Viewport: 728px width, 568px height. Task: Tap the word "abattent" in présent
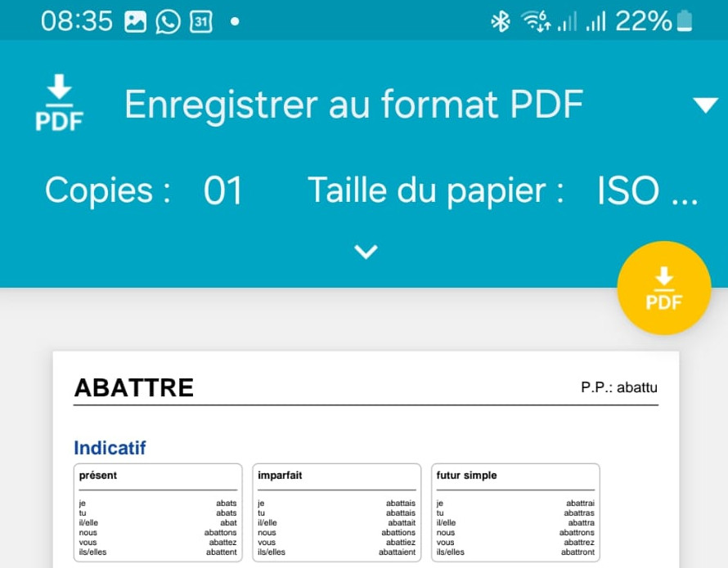click(x=222, y=552)
